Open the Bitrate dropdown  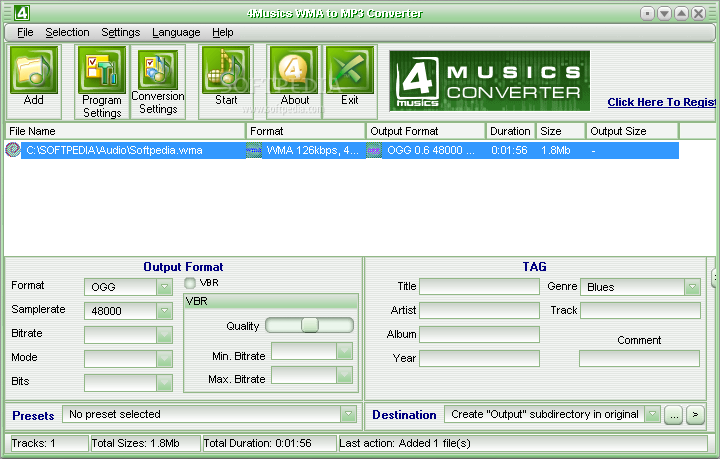click(164, 335)
